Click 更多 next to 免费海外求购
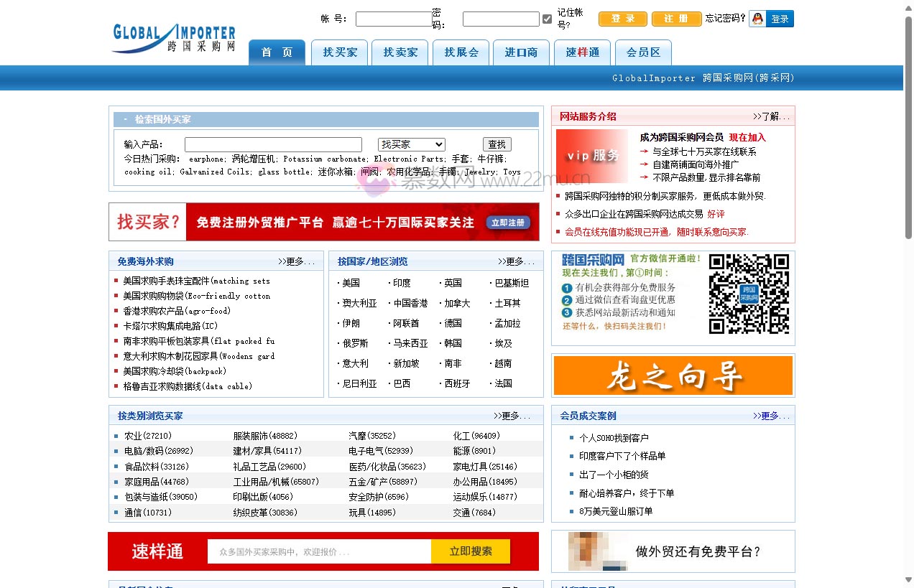This screenshot has height=588, width=914. [x=297, y=261]
